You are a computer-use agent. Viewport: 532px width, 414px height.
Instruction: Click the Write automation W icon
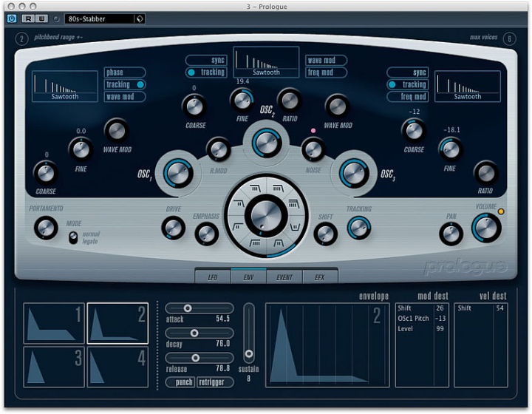pos(41,18)
